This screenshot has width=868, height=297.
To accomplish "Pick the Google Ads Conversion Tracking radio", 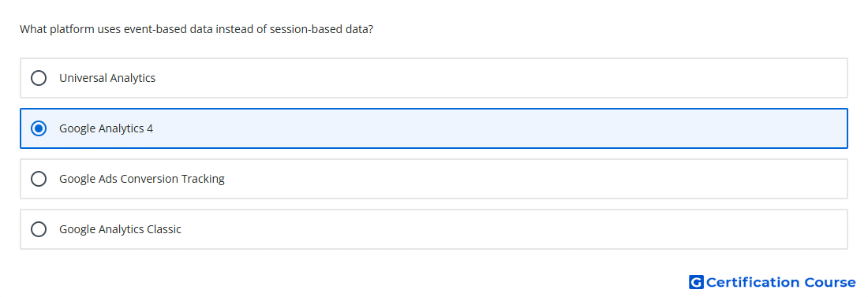I will tap(38, 179).
